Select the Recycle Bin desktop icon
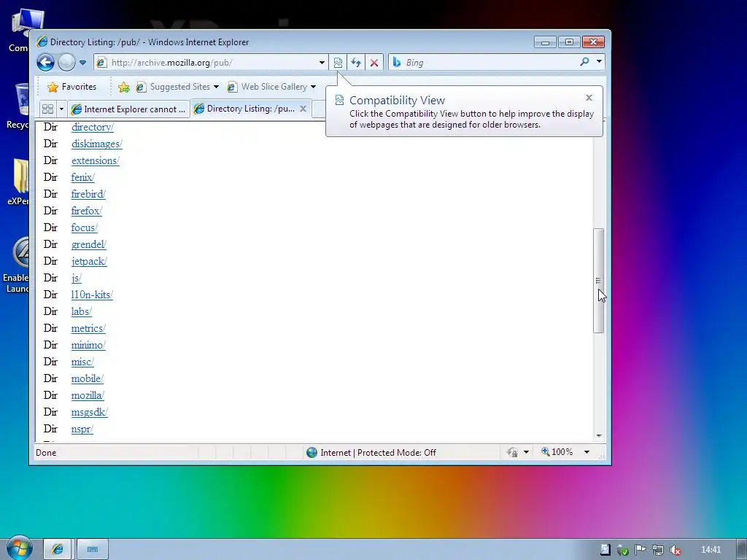The width and height of the screenshot is (747, 560). [x=19, y=106]
